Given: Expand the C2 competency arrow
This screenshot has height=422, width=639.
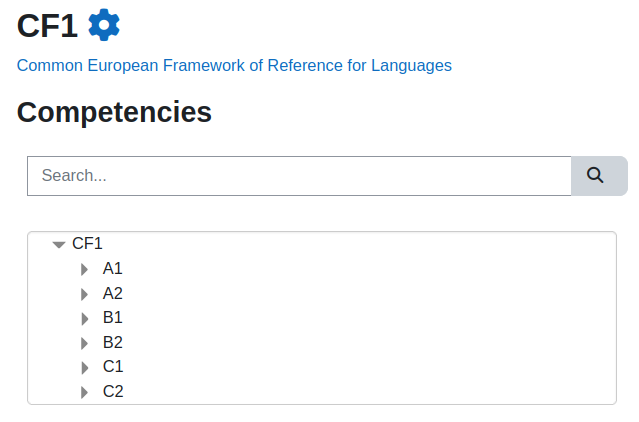Looking at the screenshot, I should [x=84, y=392].
